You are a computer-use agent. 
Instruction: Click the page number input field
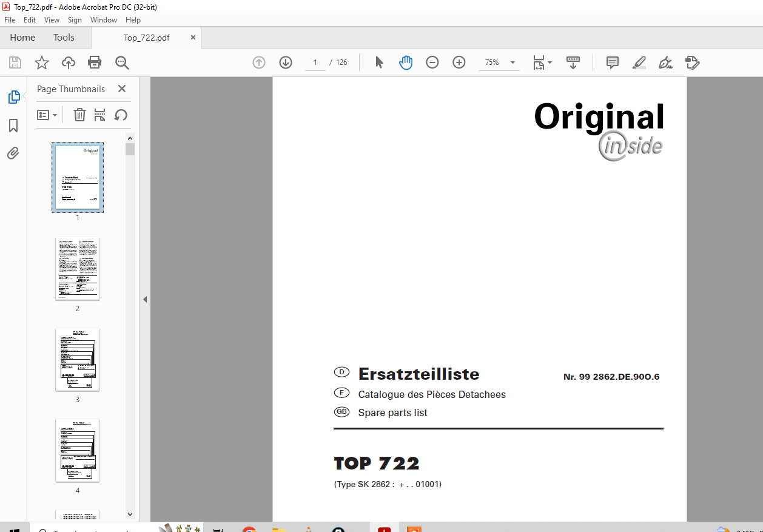point(315,62)
